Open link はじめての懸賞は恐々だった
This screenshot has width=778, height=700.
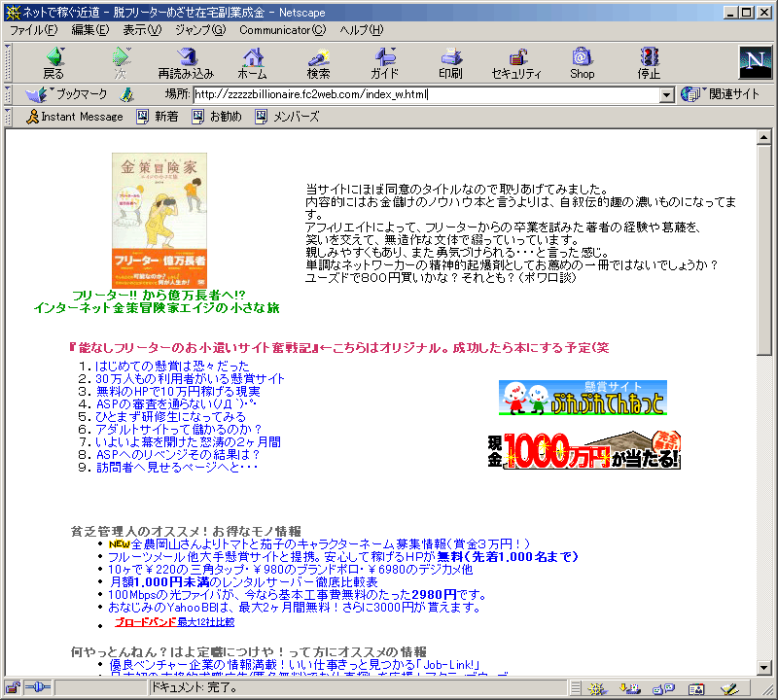[x=172, y=367]
